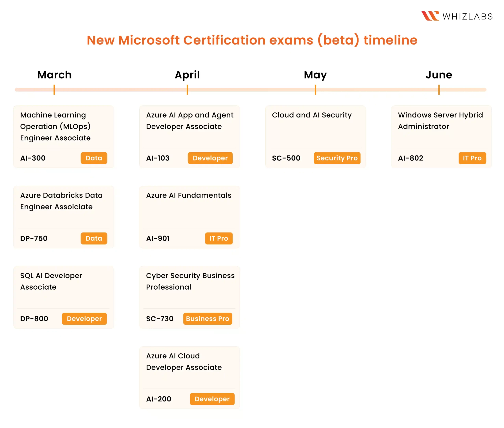
Task: Select the IT Pro badge beside AI-901
Action: click(219, 238)
